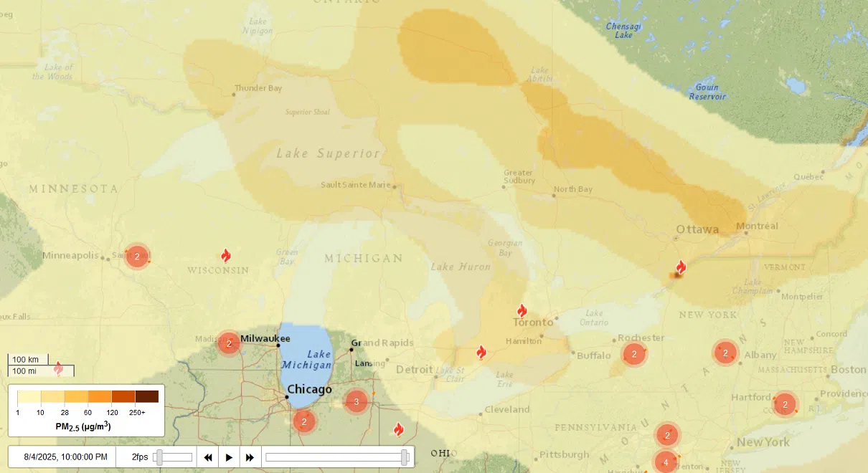Click the 28-60 legend swatch
Screen dimensions: 868x473
coord(76,396)
